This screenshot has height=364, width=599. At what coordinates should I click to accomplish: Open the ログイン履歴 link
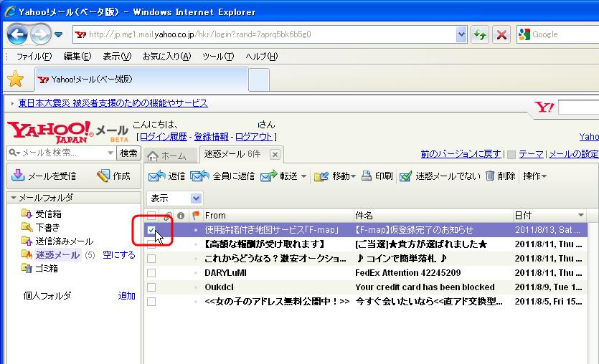point(163,137)
